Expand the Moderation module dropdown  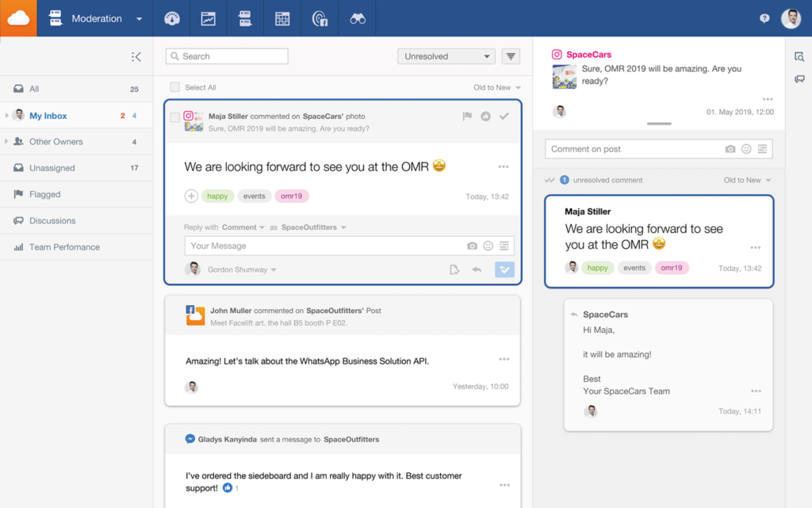tap(139, 19)
